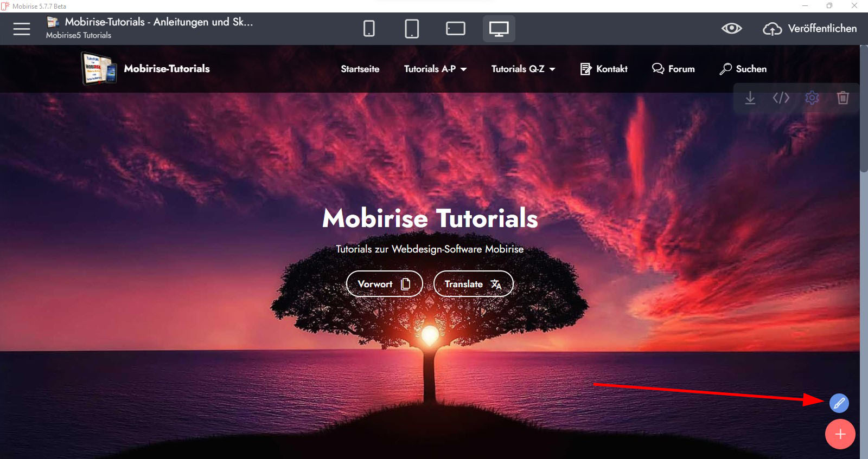Viewport: 868px width, 459px height.
Task: Click the Kontakt form icon
Action: point(586,69)
